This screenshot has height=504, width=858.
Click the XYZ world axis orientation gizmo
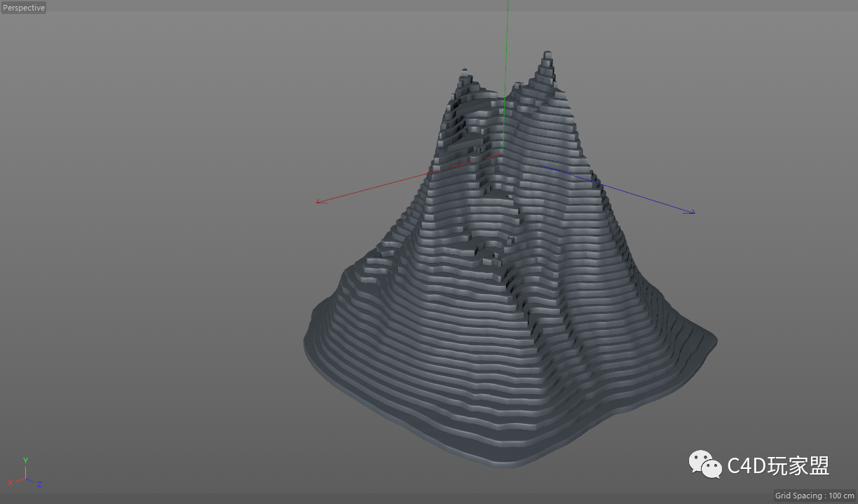click(25, 472)
